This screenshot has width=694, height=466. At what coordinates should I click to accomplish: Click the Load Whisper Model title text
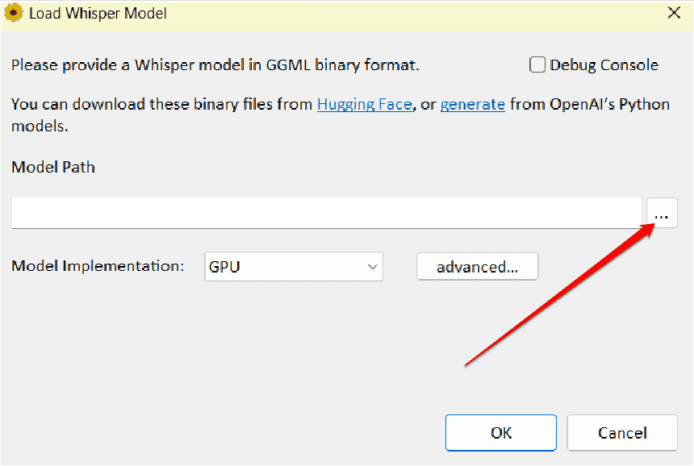(x=98, y=14)
